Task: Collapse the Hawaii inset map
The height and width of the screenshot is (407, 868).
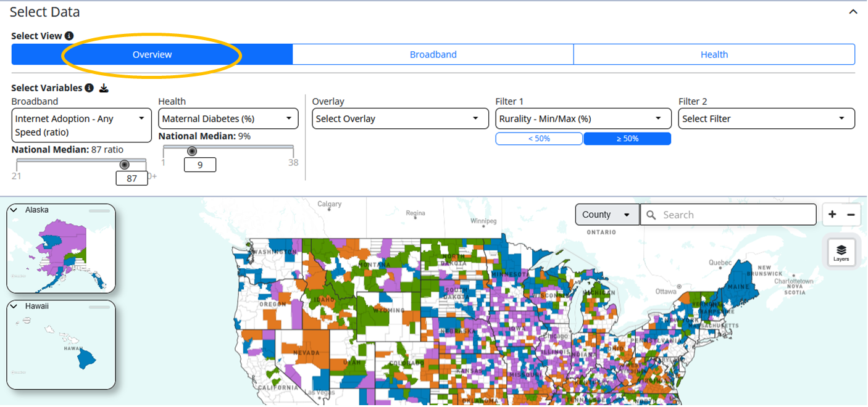Action: [x=14, y=306]
